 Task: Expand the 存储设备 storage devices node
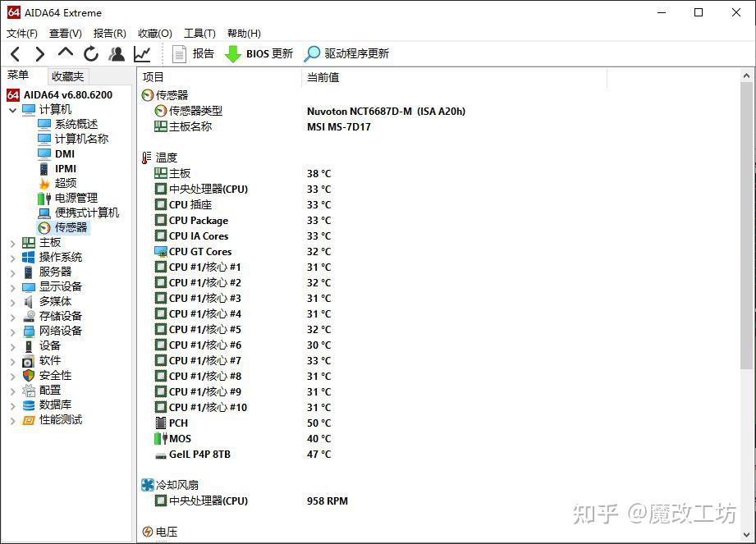tap(13, 316)
